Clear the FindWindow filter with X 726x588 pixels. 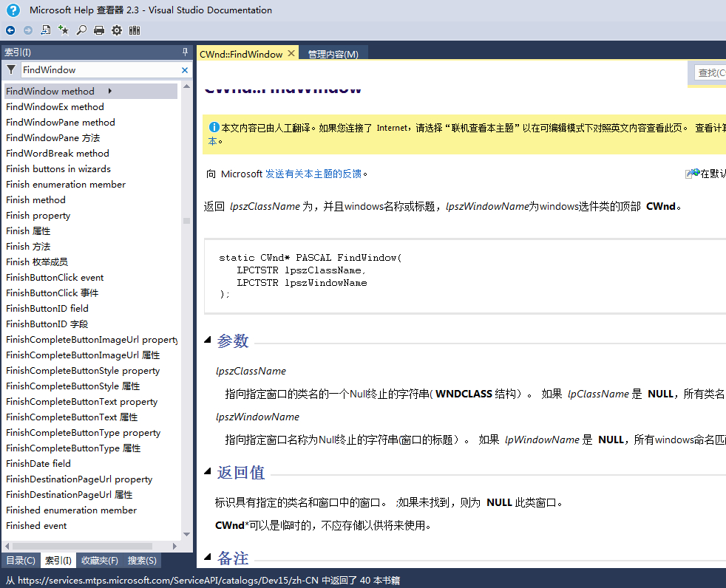tap(185, 70)
